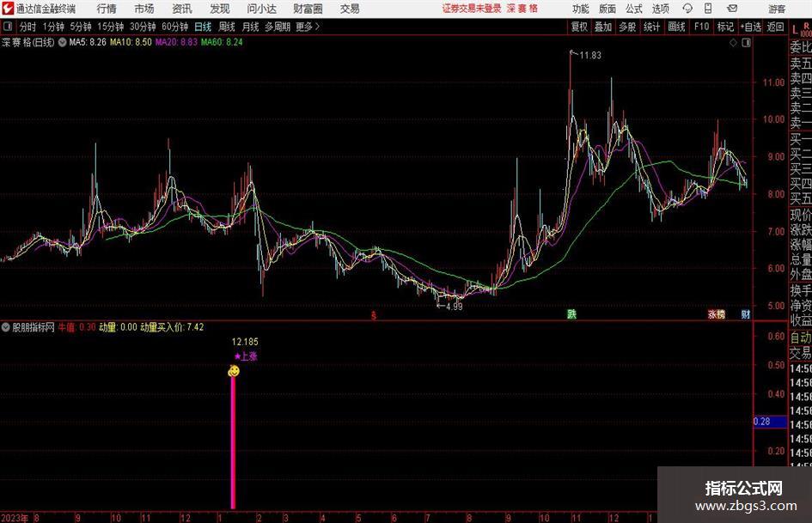Click the 股朋指标网 indicator name
This screenshot has height=523, width=812.
tap(34, 327)
